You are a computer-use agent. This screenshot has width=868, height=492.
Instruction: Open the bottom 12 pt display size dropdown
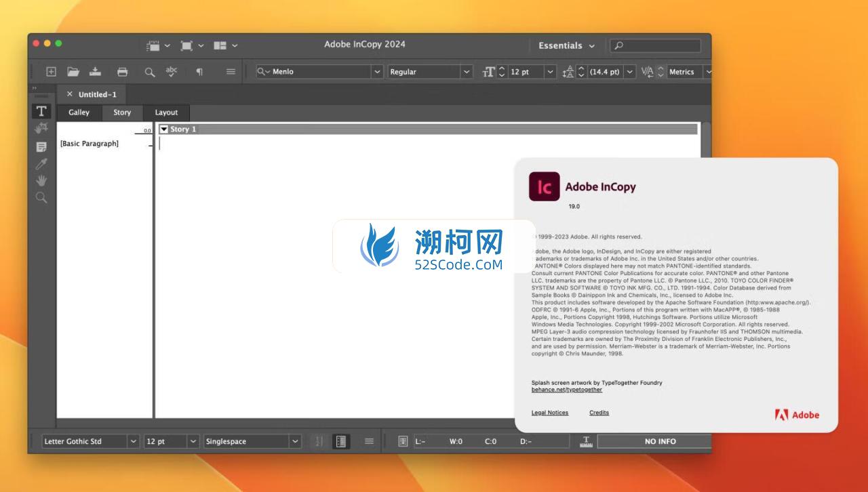193,441
